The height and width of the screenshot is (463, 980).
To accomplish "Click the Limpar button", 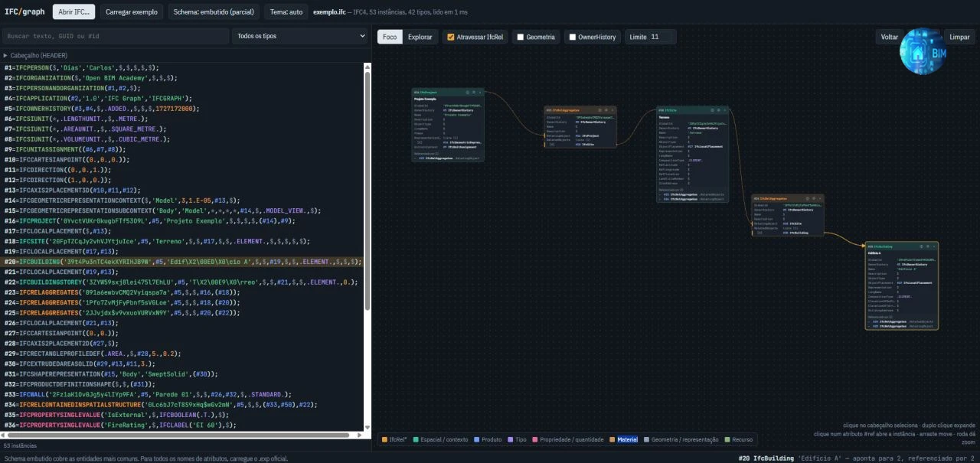I will click(959, 37).
